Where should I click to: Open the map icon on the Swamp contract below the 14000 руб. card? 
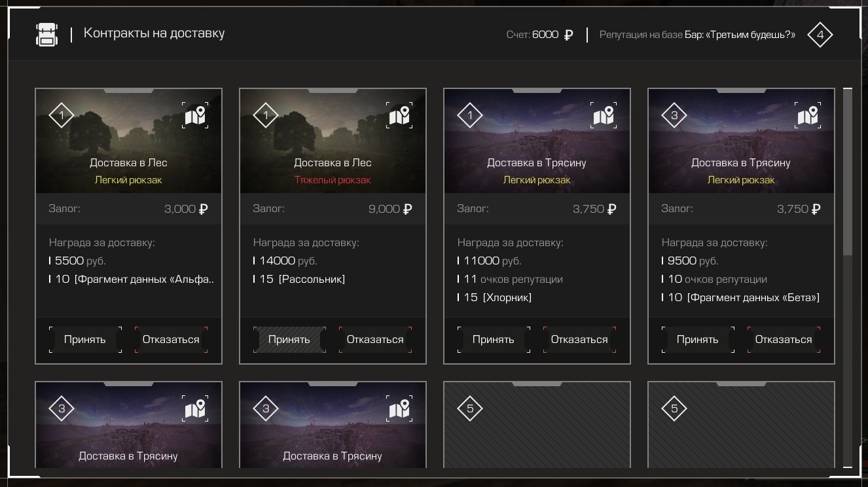tap(399, 409)
